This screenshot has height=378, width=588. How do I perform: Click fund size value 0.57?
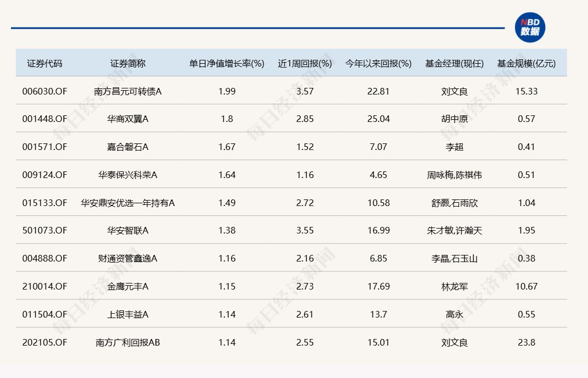[x=526, y=119]
